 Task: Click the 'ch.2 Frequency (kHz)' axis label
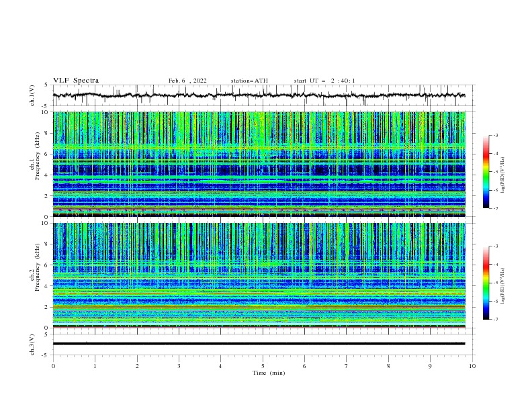point(35,275)
